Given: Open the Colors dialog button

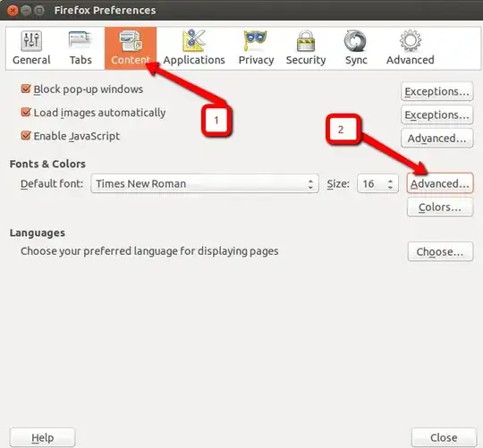Looking at the screenshot, I should (x=440, y=207).
